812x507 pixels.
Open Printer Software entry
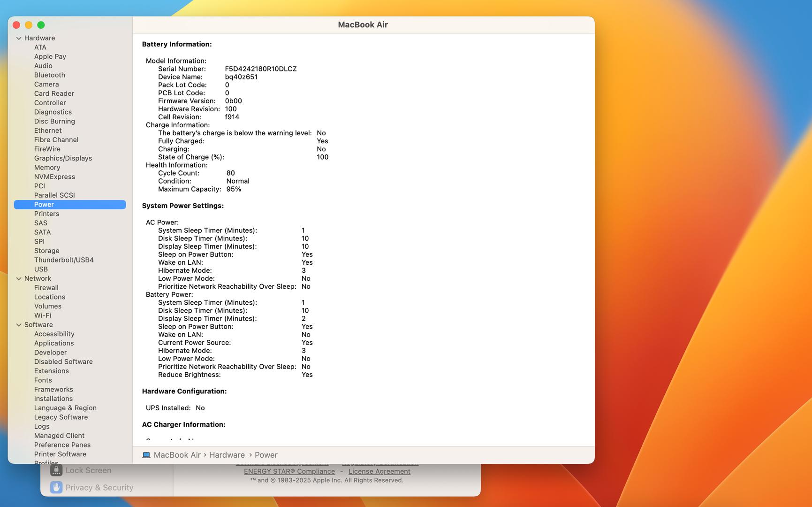pos(60,454)
